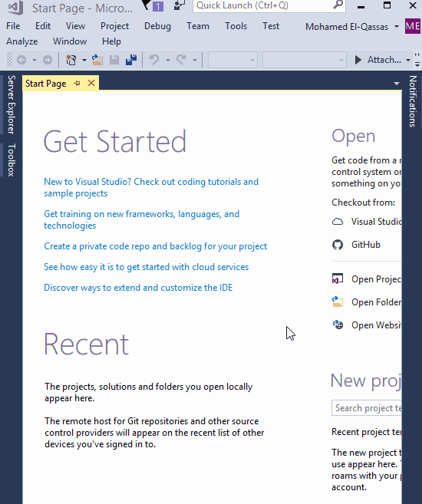Focus the Search project templates field

[367, 408]
